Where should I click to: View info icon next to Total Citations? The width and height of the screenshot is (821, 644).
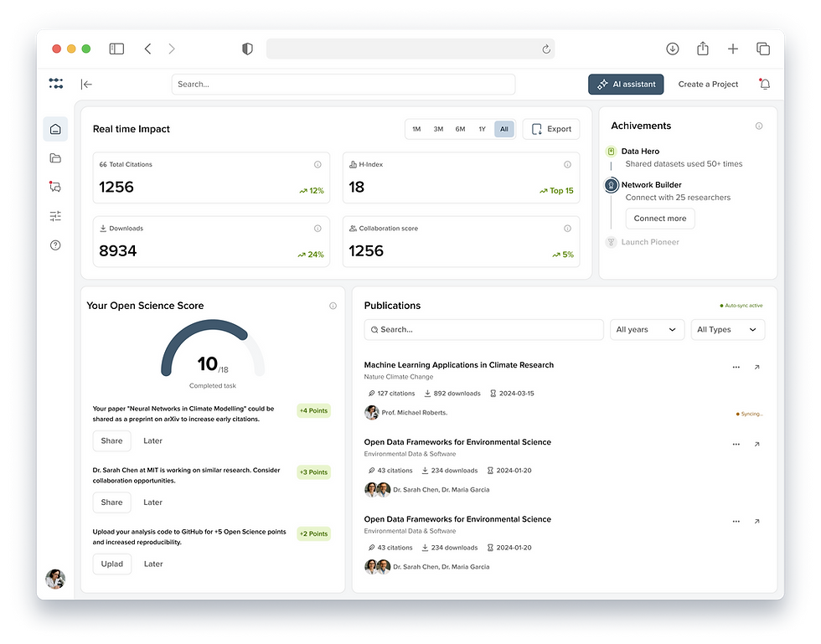coord(318,165)
